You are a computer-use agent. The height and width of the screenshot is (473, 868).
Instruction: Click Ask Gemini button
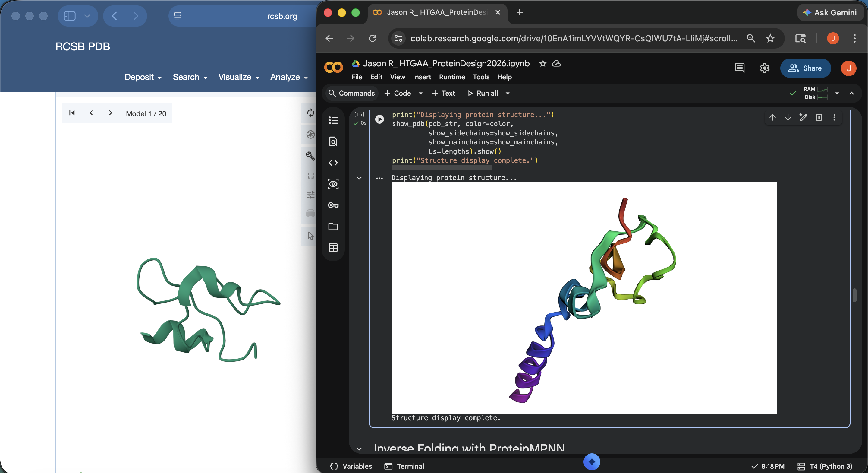click(830, 13)
